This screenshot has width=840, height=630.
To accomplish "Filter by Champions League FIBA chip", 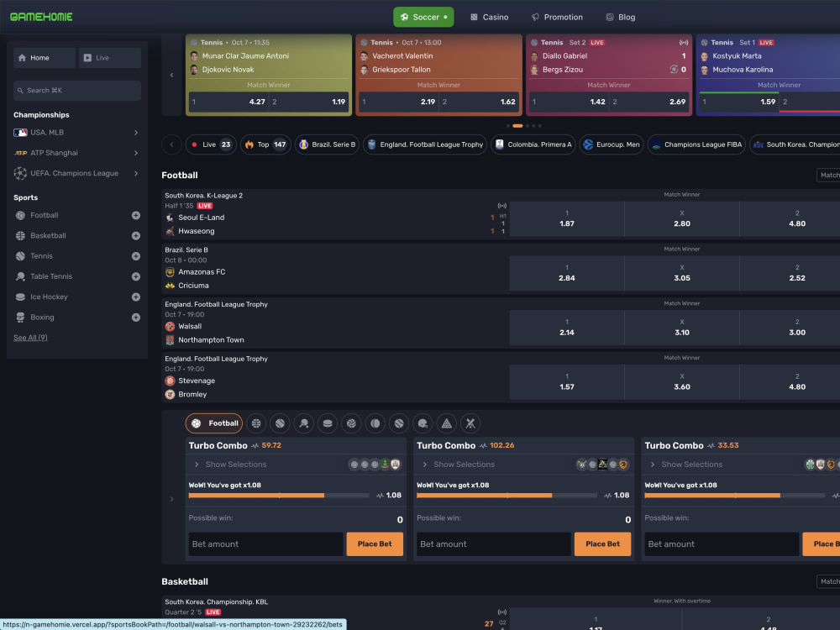I will [x=696, y=144].
